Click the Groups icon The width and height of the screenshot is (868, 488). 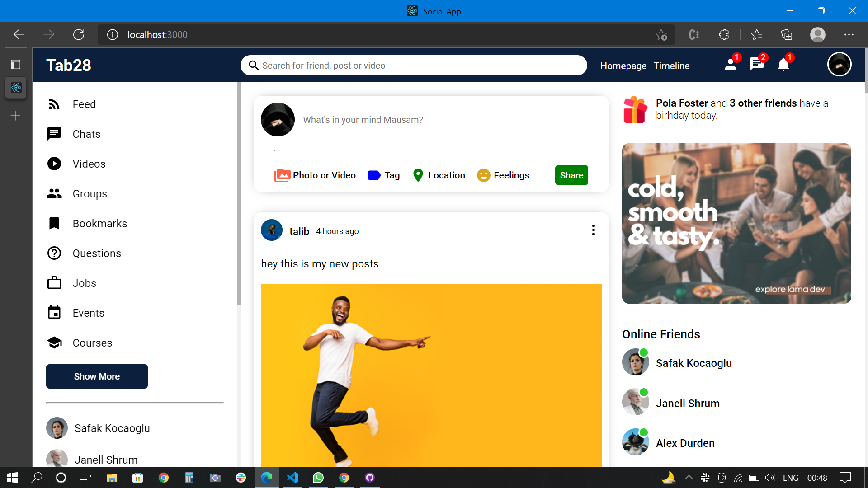54,193
